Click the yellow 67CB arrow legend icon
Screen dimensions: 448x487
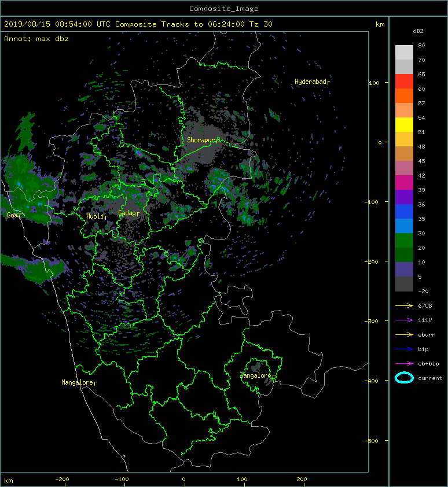coord(404,305)
